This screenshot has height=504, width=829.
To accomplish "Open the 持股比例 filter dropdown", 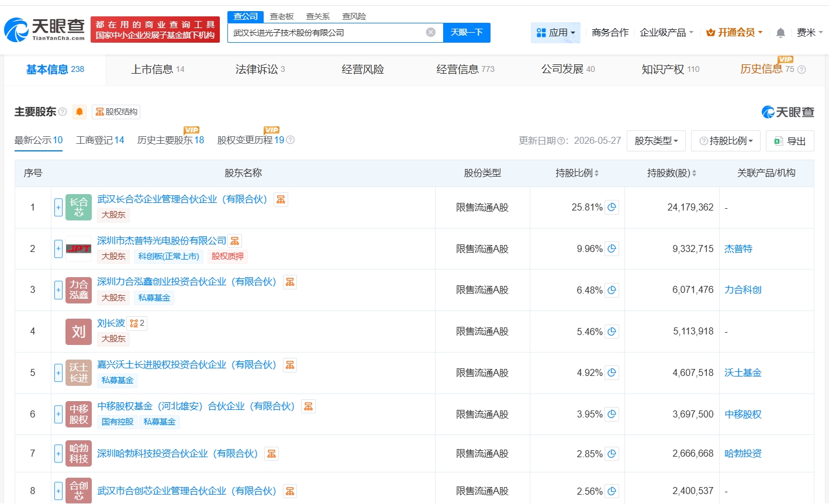I will [726, 141].
